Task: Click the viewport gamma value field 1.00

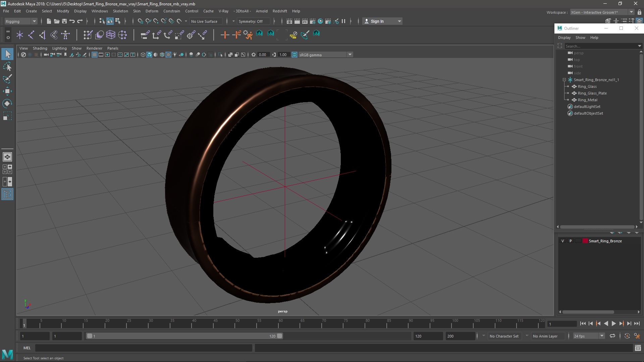Action: coord(283,55)
